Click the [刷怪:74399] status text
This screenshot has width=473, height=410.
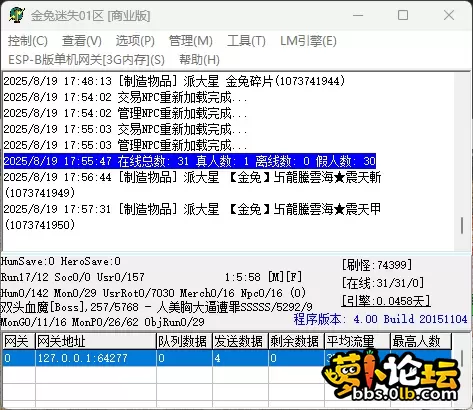[377, 265]
